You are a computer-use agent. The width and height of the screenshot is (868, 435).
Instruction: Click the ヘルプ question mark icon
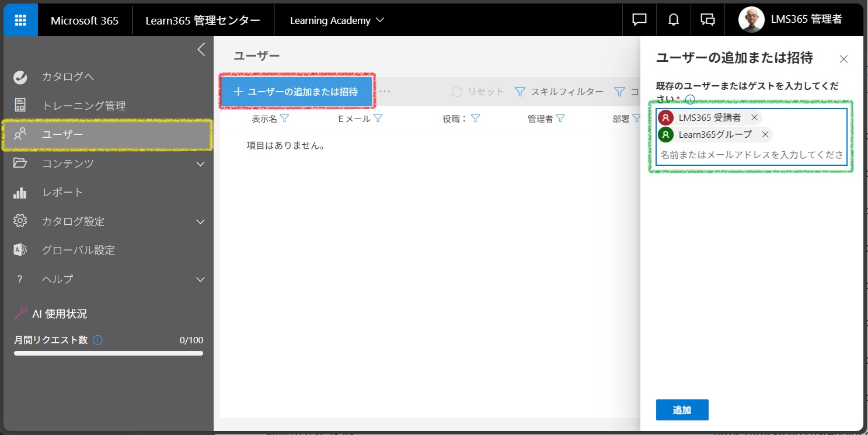(20, 279)
